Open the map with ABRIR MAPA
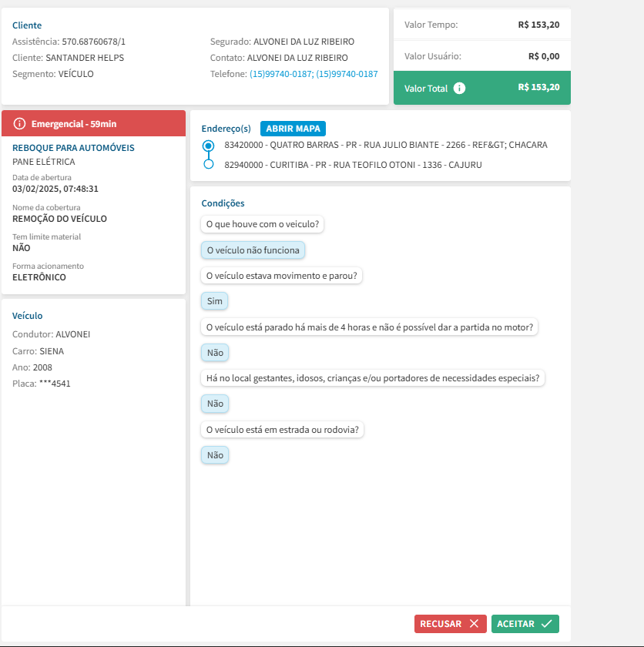This screenshot has width=644, height=647. (x=293, y=129)
